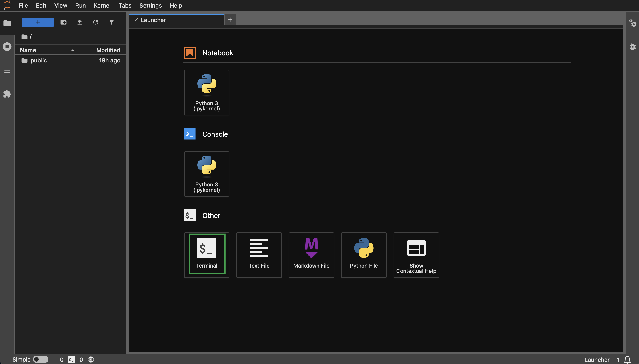Click the Other section terminal icon
This screenshot has width=639, height=364.
[190, 215]
